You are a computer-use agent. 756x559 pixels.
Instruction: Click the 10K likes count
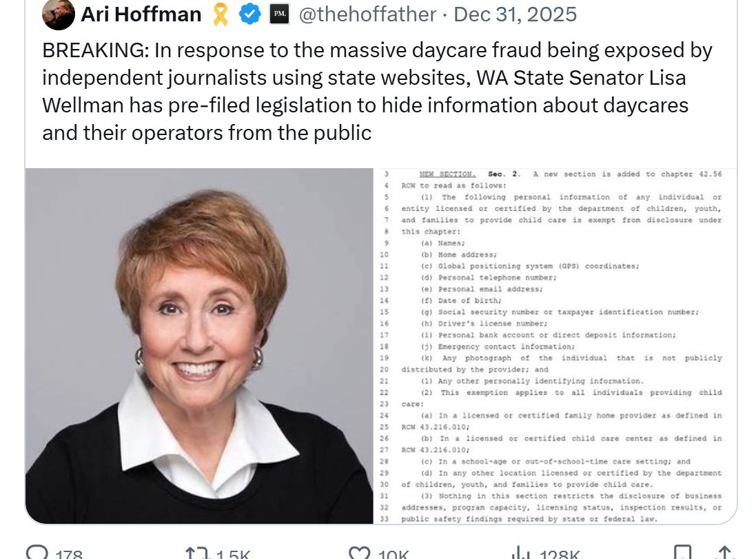pos(394,554)
